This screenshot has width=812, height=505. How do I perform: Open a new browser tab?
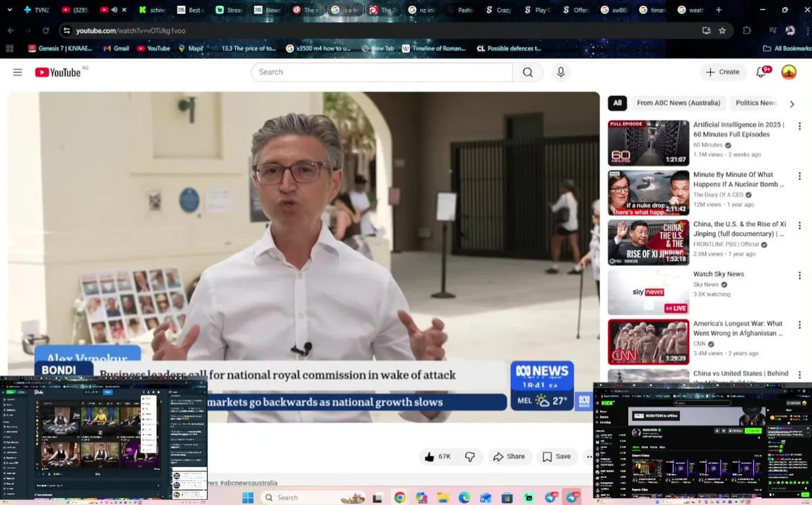tap(718, 10)
